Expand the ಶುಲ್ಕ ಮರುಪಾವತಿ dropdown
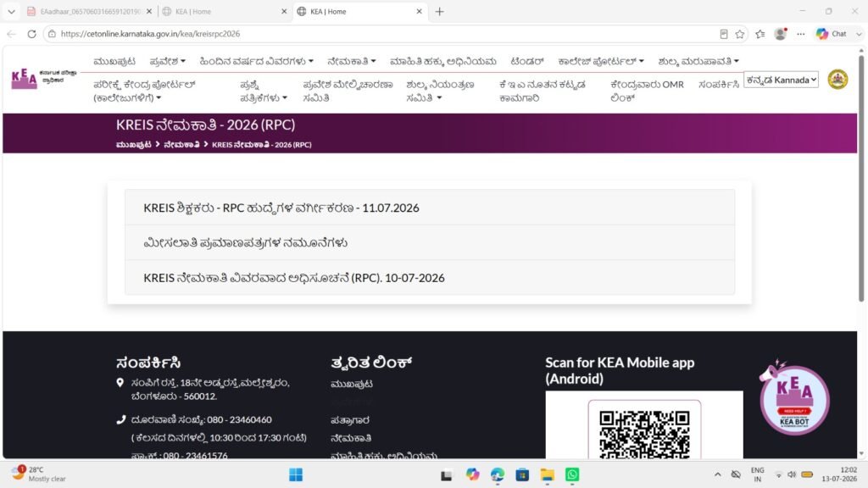This screenshot has height=488, width=868. 698,61
